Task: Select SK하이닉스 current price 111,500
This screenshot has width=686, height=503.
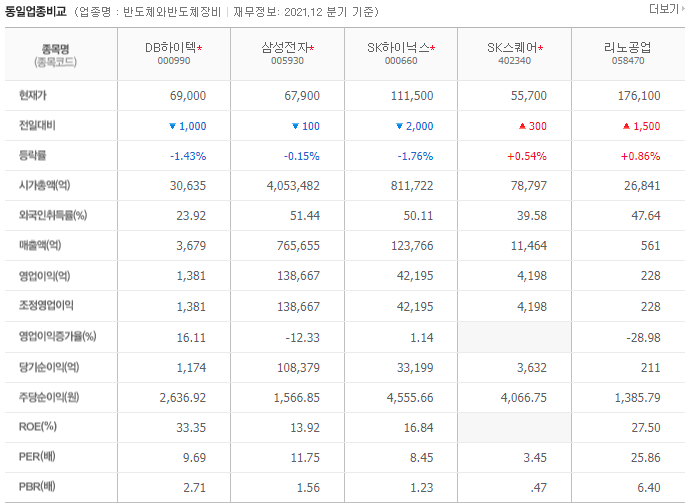Action: coord(412,96)
